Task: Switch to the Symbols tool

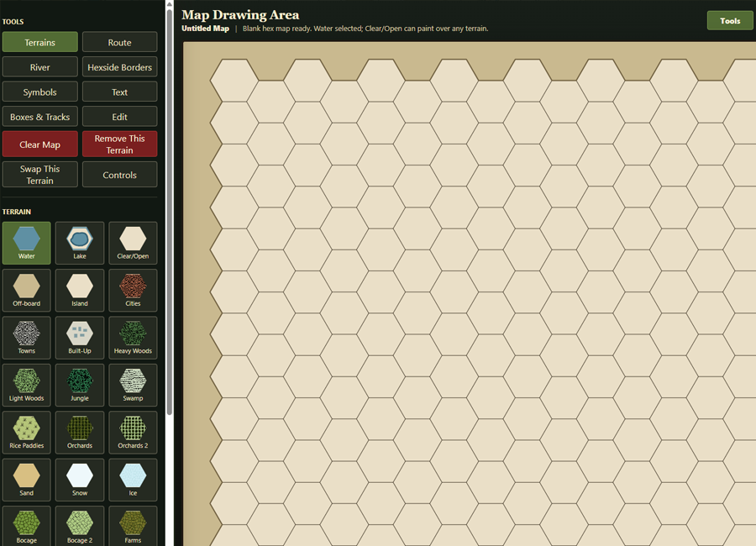Action: pyautogui.click(x=40, y=92)
